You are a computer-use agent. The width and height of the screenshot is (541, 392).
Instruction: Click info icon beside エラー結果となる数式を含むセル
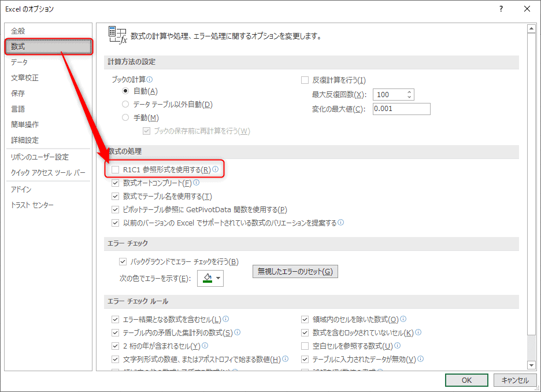[225, 319]
